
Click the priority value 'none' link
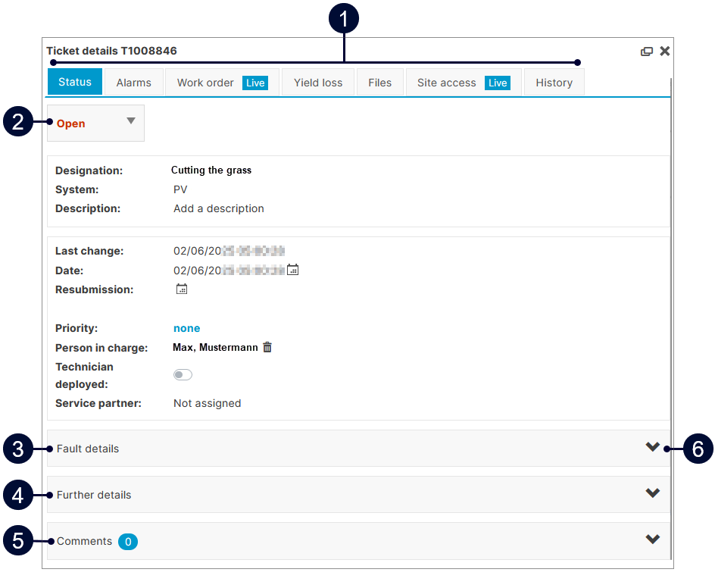pyautogui.click(x=186, y=328)
